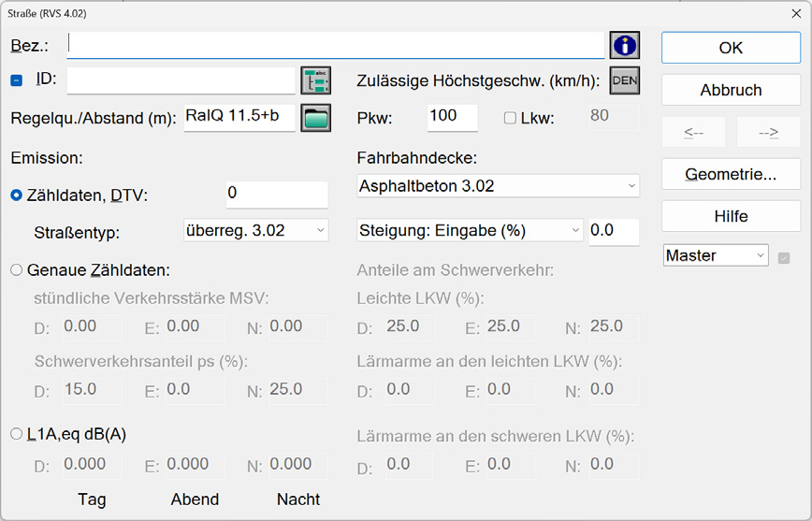Click the 'Anteile am Schwerverkehr:' label
The height and width of the screenshot is (521, 812).
click(x=456, y=270)
